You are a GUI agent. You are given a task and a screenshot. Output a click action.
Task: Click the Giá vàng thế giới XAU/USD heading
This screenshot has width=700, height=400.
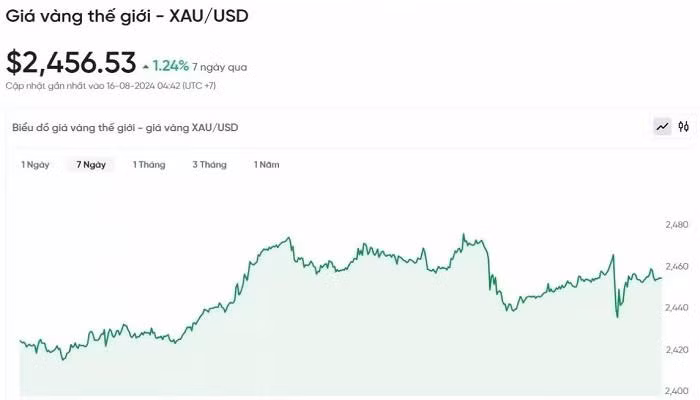126,17
